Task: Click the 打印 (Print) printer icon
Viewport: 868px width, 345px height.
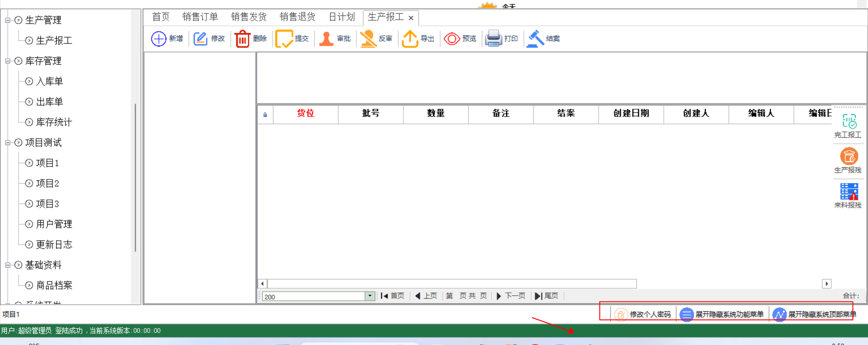Action: click(493, 39)
